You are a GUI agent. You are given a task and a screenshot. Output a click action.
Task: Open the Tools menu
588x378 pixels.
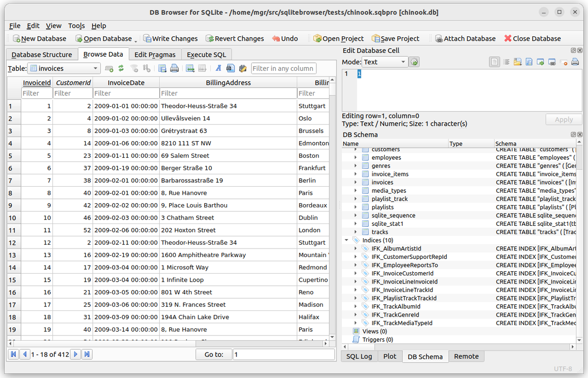click(77, 26)
